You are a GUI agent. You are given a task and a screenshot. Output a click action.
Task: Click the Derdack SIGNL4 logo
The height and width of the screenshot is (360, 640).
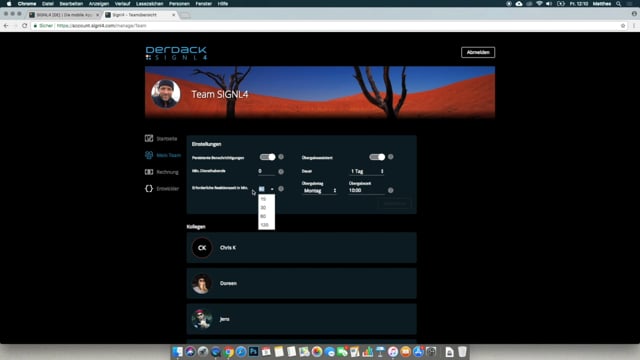click(176, 53)
